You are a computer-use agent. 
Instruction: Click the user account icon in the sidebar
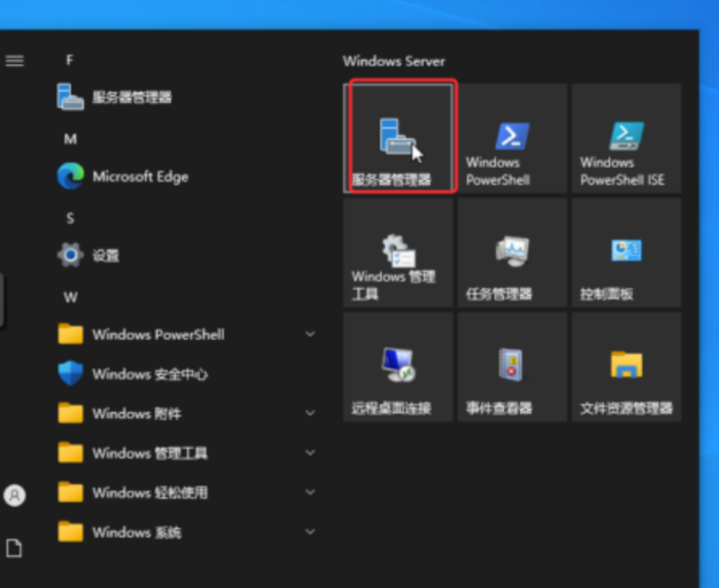[15, 495]
